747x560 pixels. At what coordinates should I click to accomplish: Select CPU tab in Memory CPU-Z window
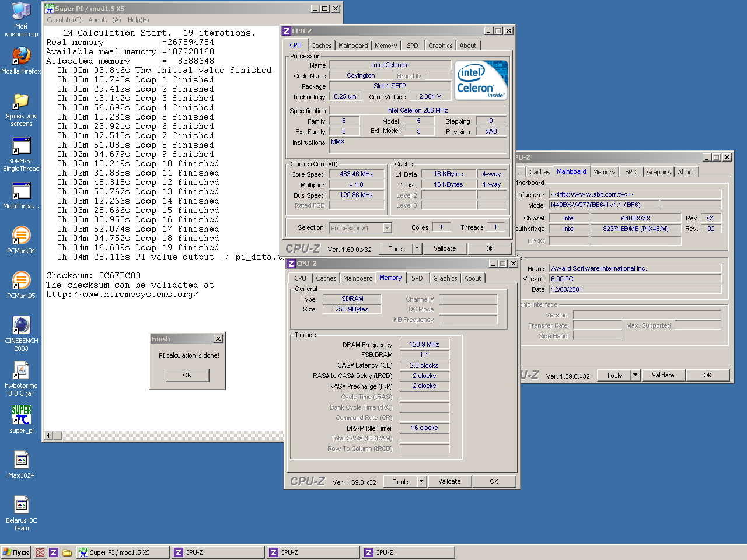point(300,278)
